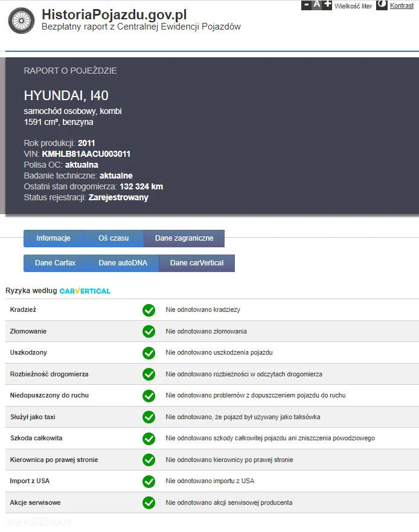Click the Szkoda całkowita label

tap(36, 438)
